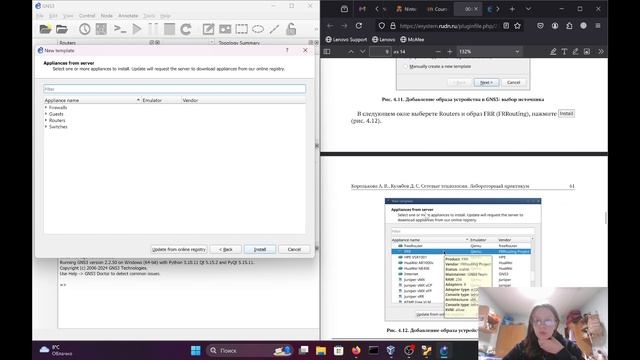Image resolution: width=640 pixels, height=360 pixels.
Task: Click the appliance Filter input field
Action: click(x=175, y=89)
